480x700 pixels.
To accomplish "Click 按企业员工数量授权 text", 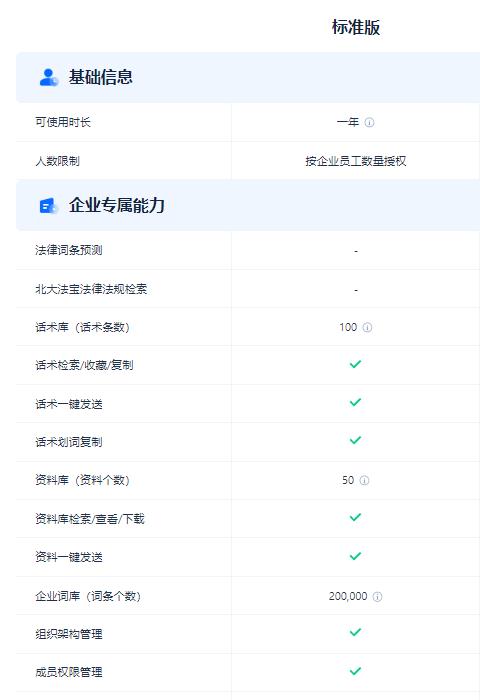I will pos(356,161).
